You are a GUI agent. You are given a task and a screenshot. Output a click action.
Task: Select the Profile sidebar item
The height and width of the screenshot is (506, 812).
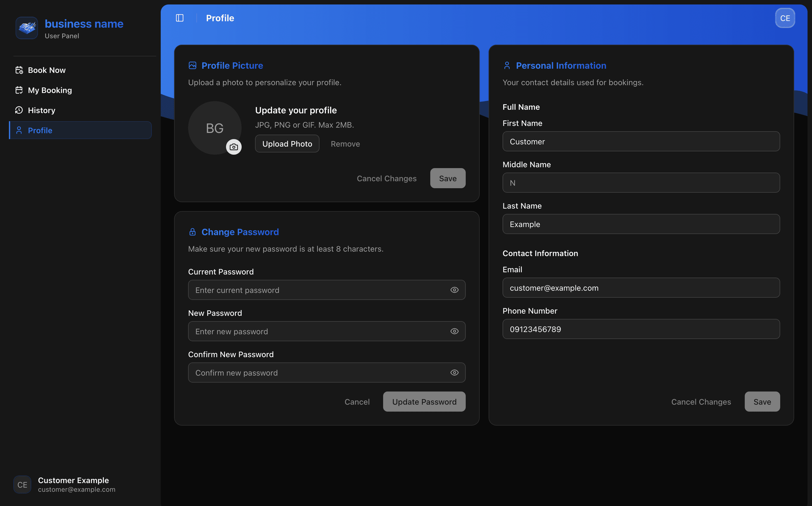80,130
